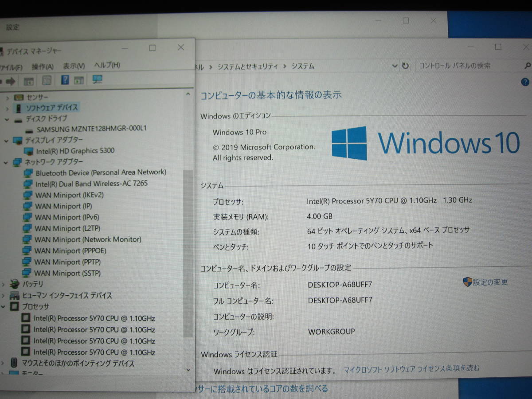Image resolution: width=532 pixels, height=399 pixels.
Task: Open the Properties toolbar icon in Device Manager
Action: 47,80
